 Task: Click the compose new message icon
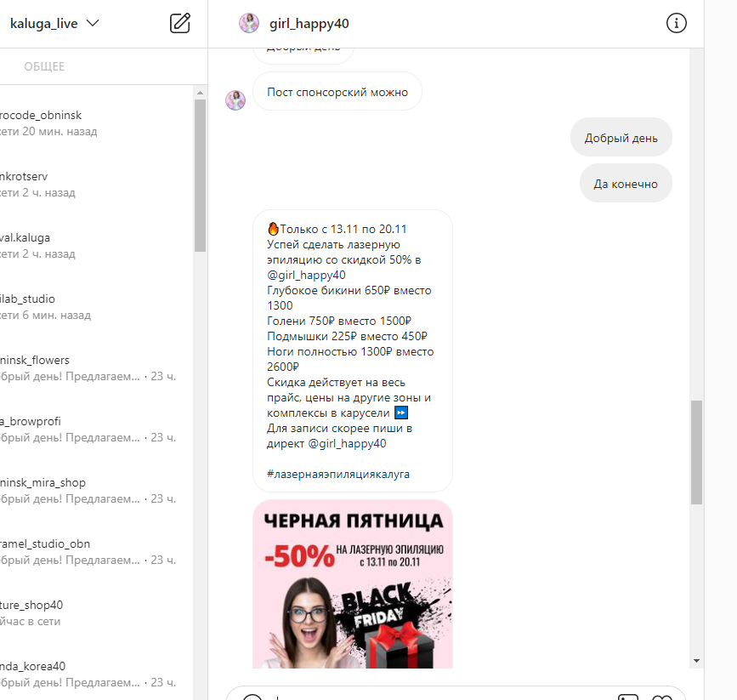pos(180,23)
